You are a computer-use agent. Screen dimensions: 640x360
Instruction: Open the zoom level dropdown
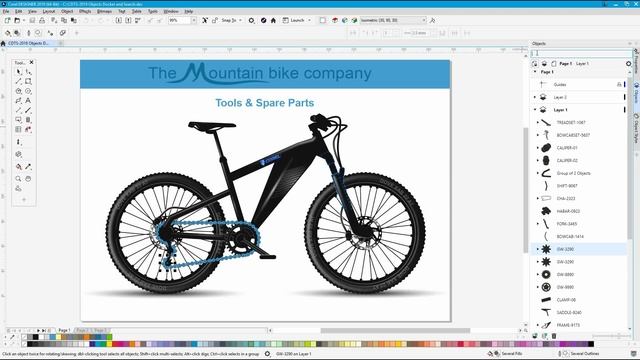point(194,20)
